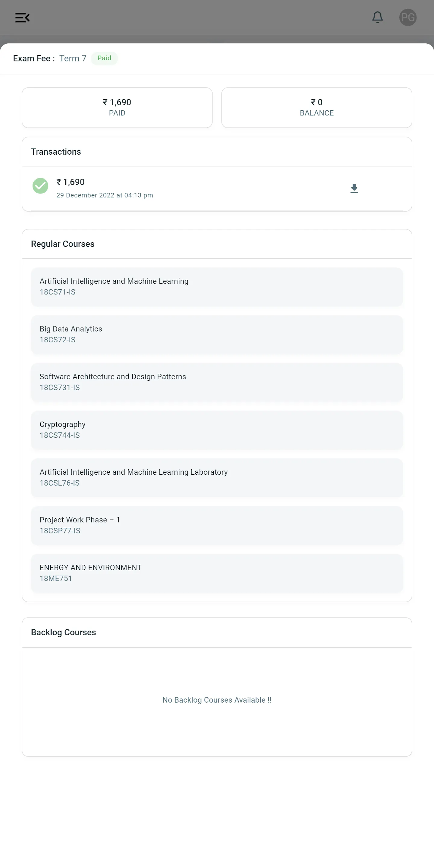This screenshot has width=434, height=868.
Task: Select the Artificial Intelligence and Machine Learning course
Action: (x=217, y=287)
